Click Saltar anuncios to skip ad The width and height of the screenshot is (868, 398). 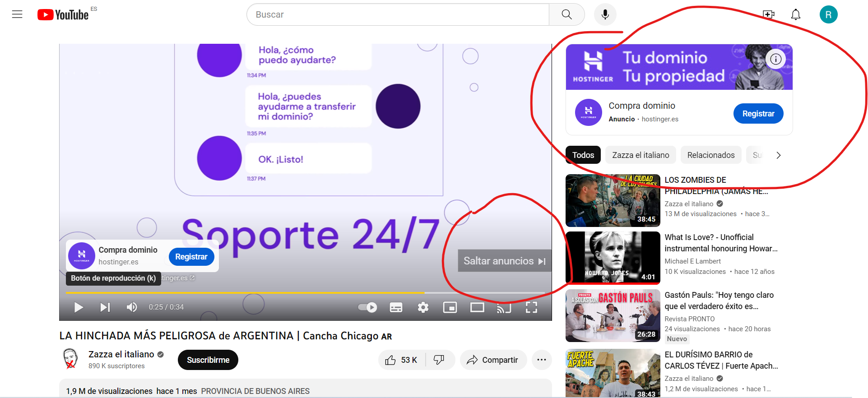tap(505, 261)
